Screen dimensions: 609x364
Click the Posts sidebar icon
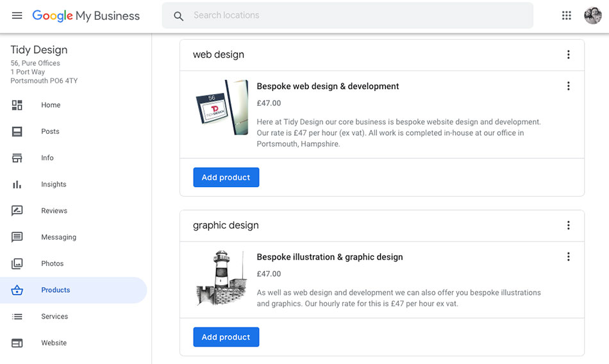[x=17, y=131]
